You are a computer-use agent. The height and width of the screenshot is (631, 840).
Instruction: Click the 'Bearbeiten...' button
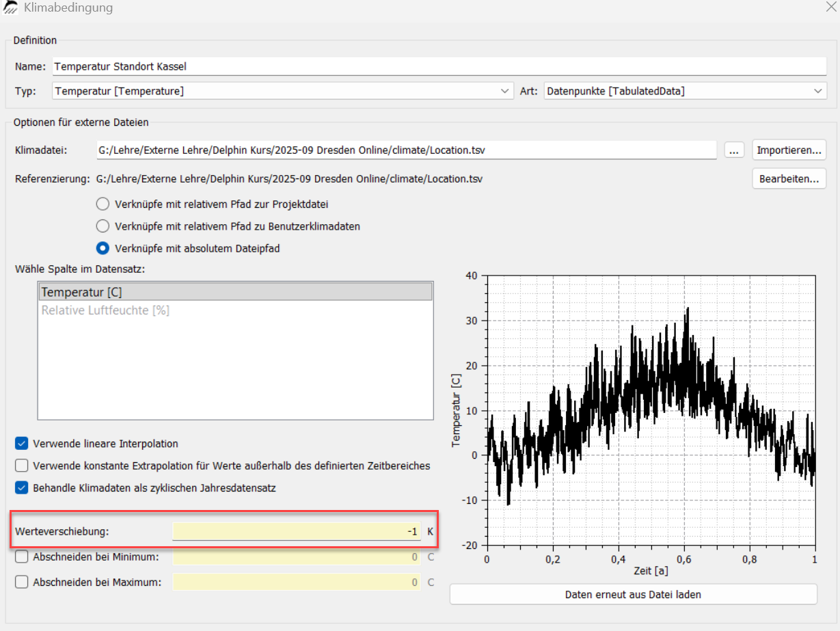[x=789, y=179]
